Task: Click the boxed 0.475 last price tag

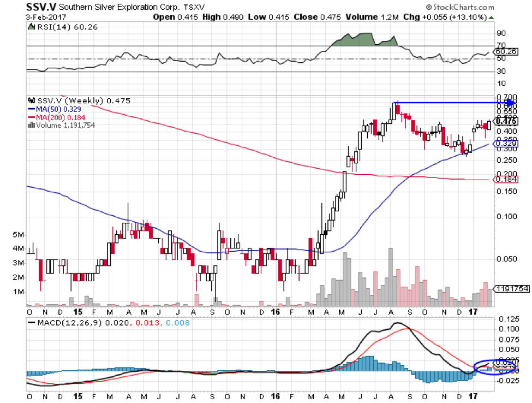Action: tap(506, 121)
